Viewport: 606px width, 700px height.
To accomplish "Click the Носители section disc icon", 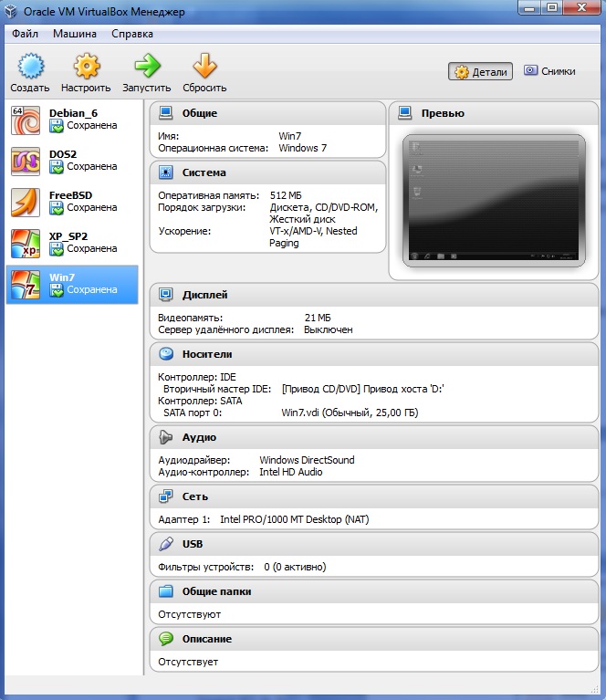I will pyautogui.click(x=166, y=353).
